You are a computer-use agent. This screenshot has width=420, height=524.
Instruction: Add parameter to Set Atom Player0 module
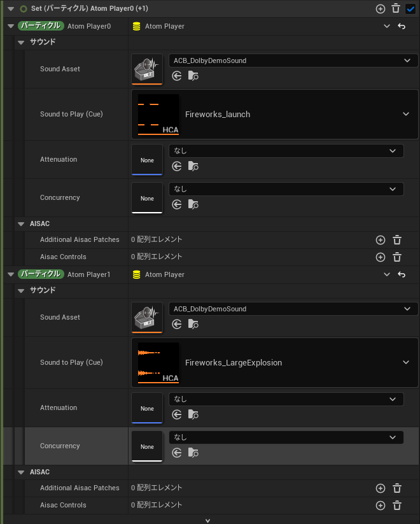coord(381,9)
